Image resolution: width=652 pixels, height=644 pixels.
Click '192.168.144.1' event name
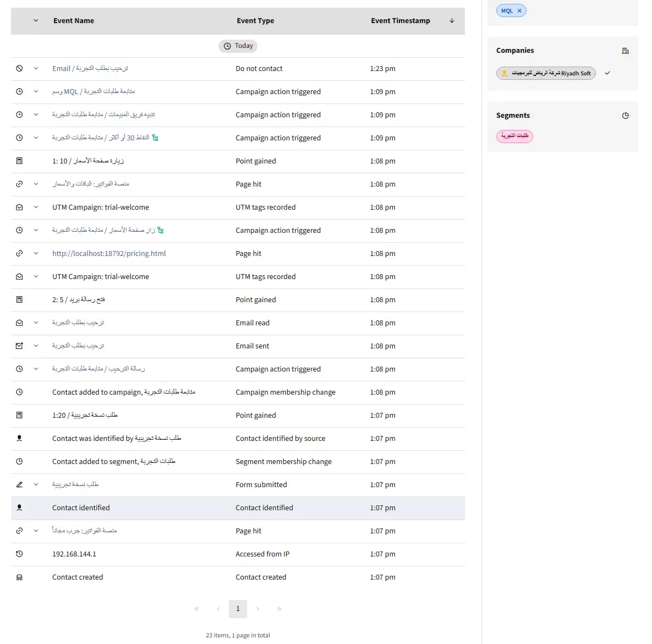[74, 554]
